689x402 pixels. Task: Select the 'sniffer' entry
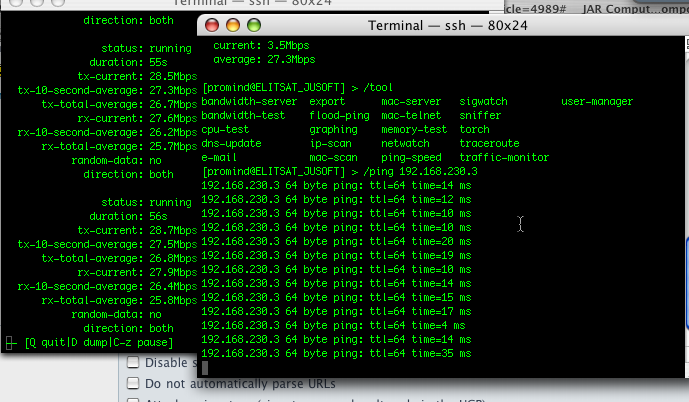tap(480, 116)
